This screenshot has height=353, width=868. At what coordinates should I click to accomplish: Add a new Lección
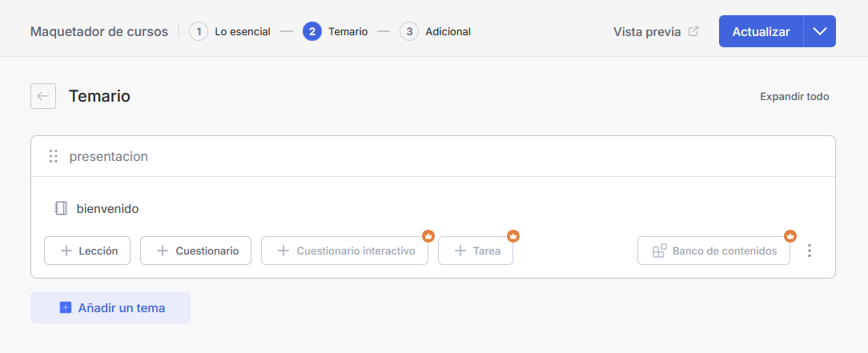87,251
